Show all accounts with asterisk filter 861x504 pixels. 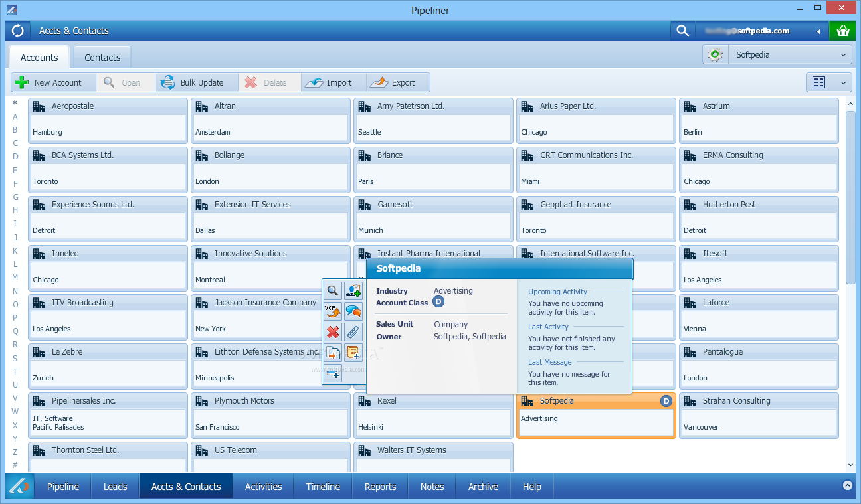coord(15,104)
